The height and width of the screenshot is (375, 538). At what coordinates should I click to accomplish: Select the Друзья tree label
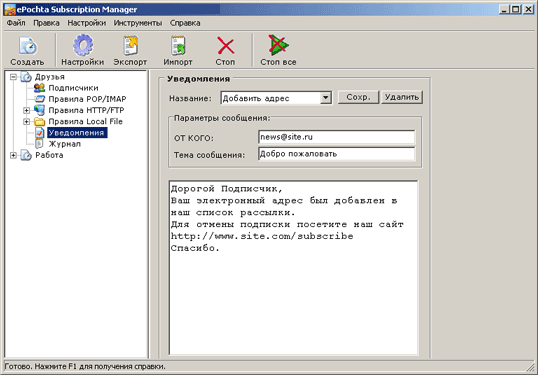[x=50, y=77]
